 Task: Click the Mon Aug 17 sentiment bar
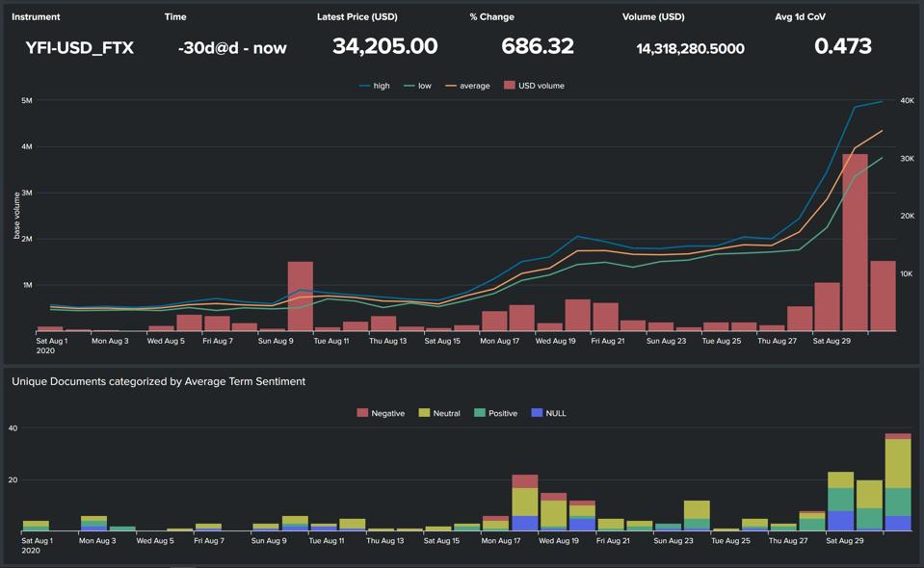(524, 503)
